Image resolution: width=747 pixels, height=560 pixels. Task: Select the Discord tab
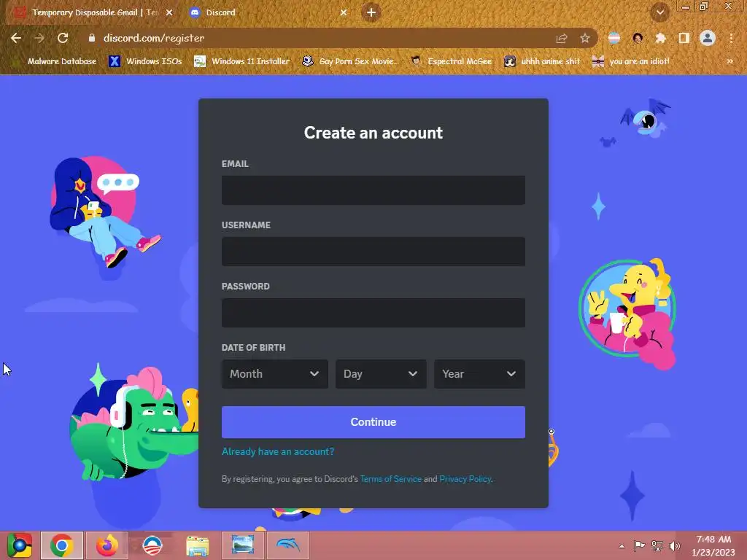pos(268,13)
